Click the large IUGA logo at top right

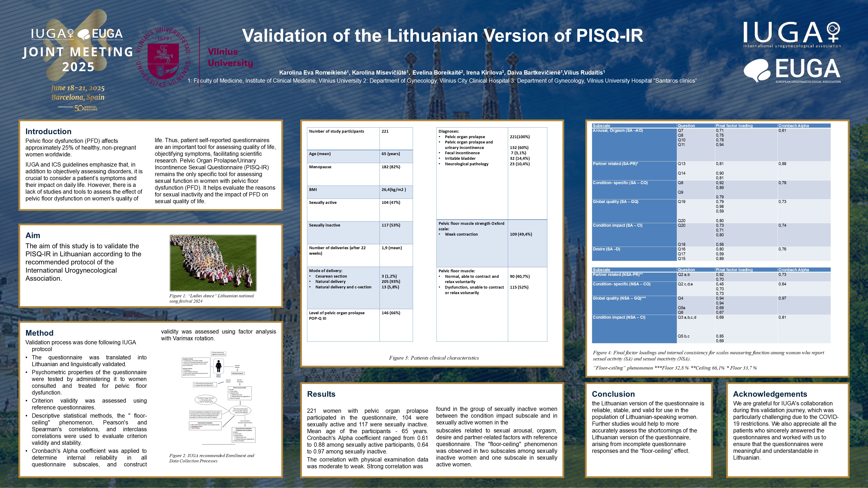point(792,35)
